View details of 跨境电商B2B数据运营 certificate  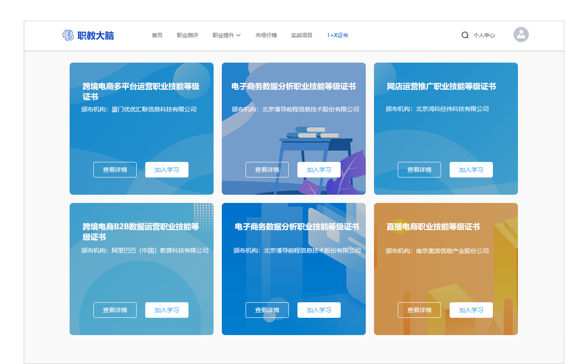(x=115, y=310)
